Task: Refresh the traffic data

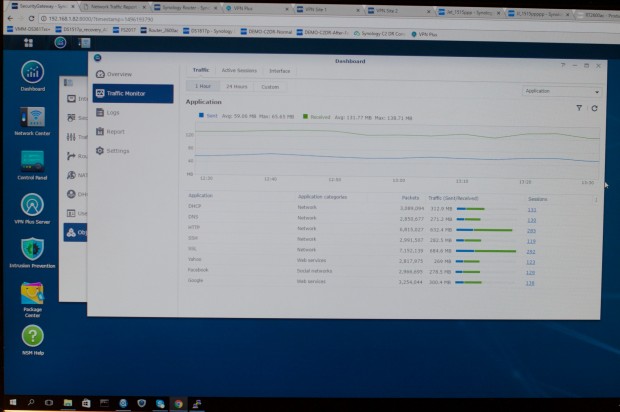Action: tap(594, 108)
